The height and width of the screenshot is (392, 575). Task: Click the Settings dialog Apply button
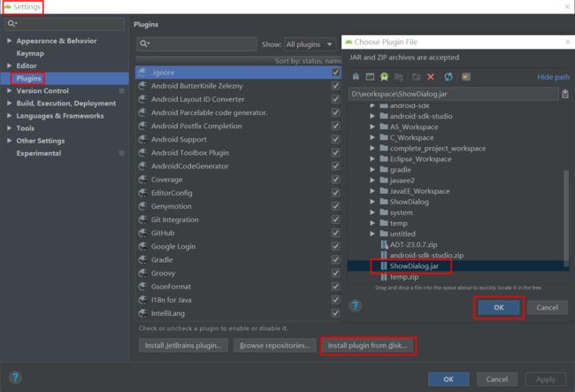coord(545,379)
